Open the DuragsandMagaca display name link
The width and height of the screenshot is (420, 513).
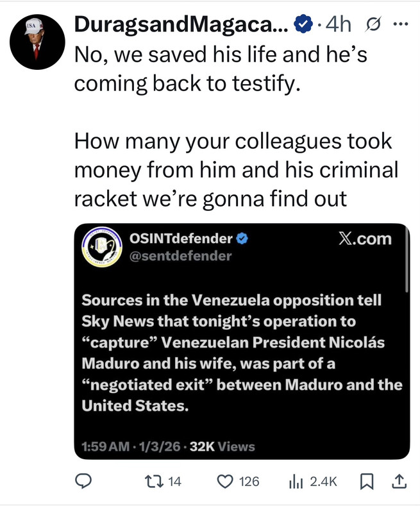[181, 24]
